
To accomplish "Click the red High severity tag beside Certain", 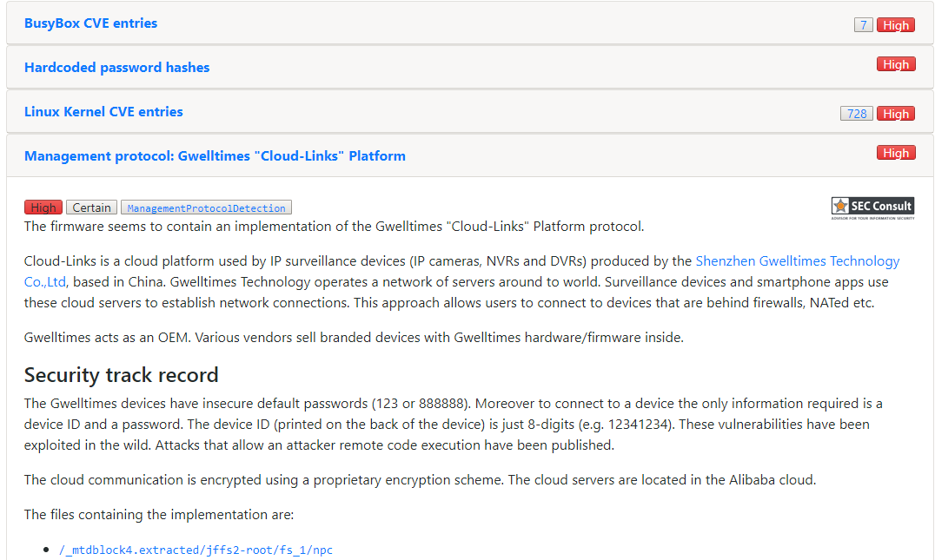I will 43,208.
